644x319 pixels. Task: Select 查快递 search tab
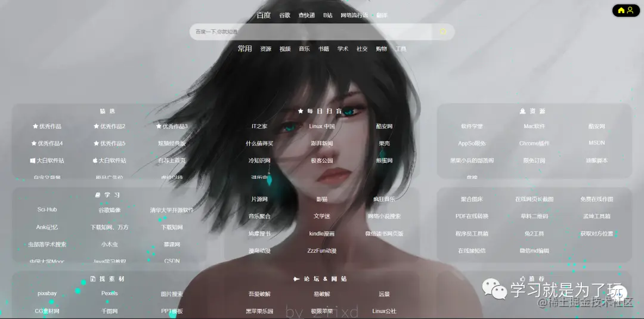[307, 15]
